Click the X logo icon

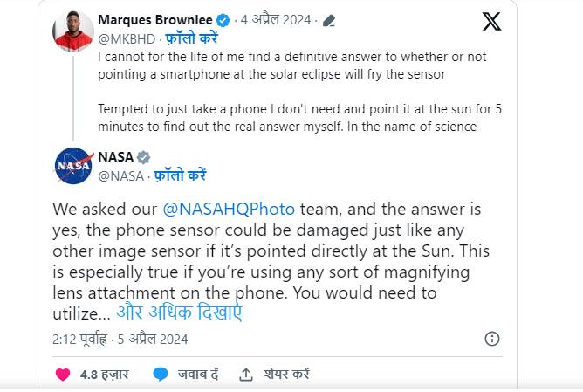pyautogui.click(x=491, y=22)
